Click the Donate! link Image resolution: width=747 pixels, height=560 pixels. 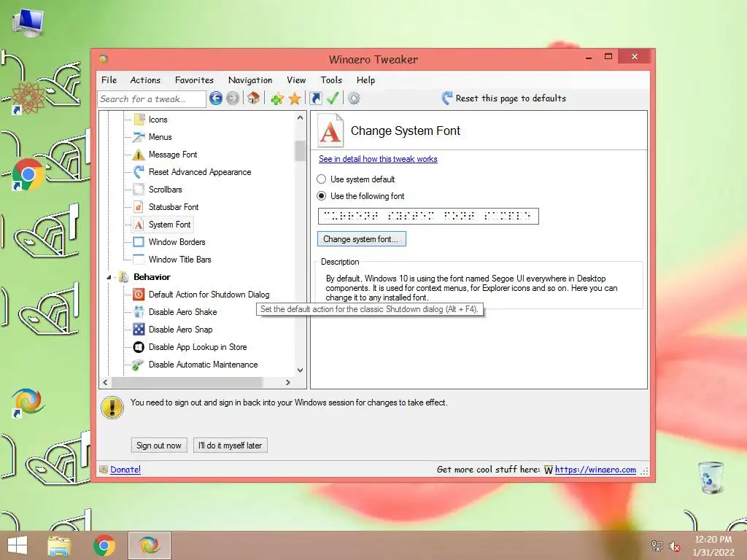pos(125,470)
